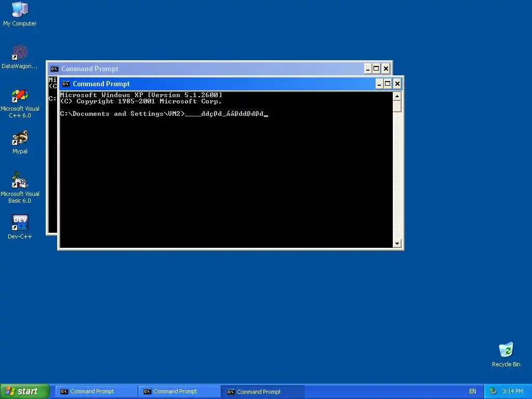Select the DataWagon desktop shortcut
532x399 pixels.
coord(20,57)
